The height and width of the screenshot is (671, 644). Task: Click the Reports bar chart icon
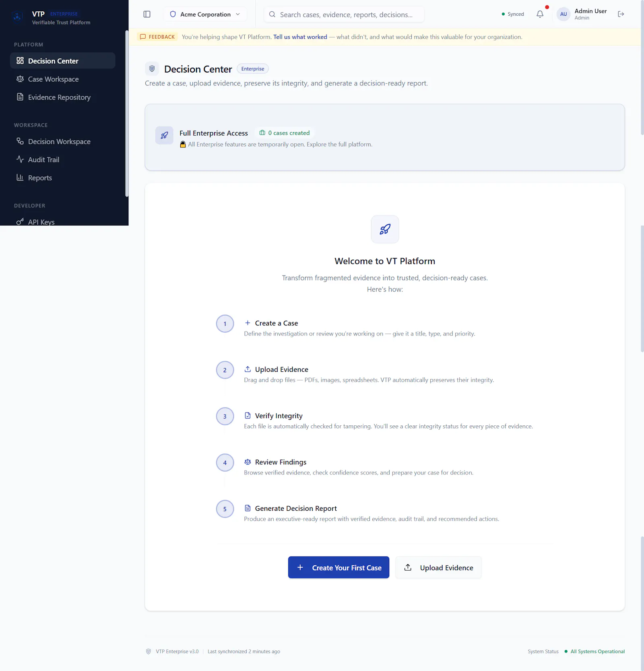(x=20, y=177)
